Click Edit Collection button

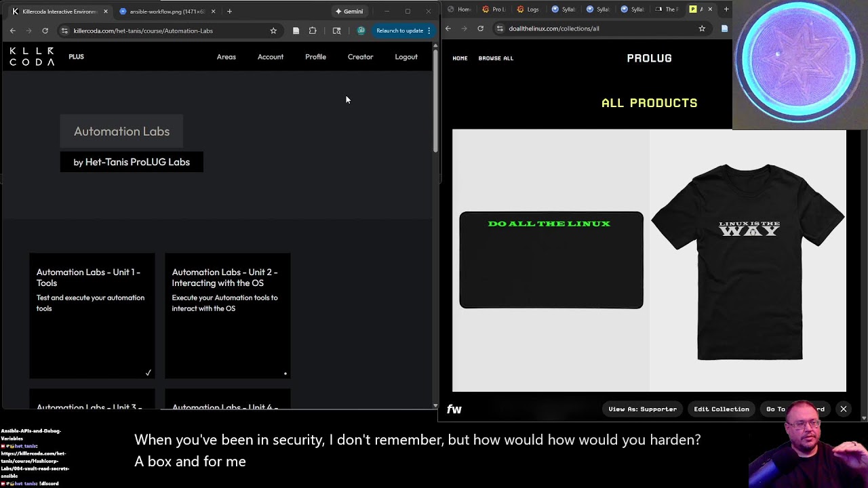tap(722, 409)
